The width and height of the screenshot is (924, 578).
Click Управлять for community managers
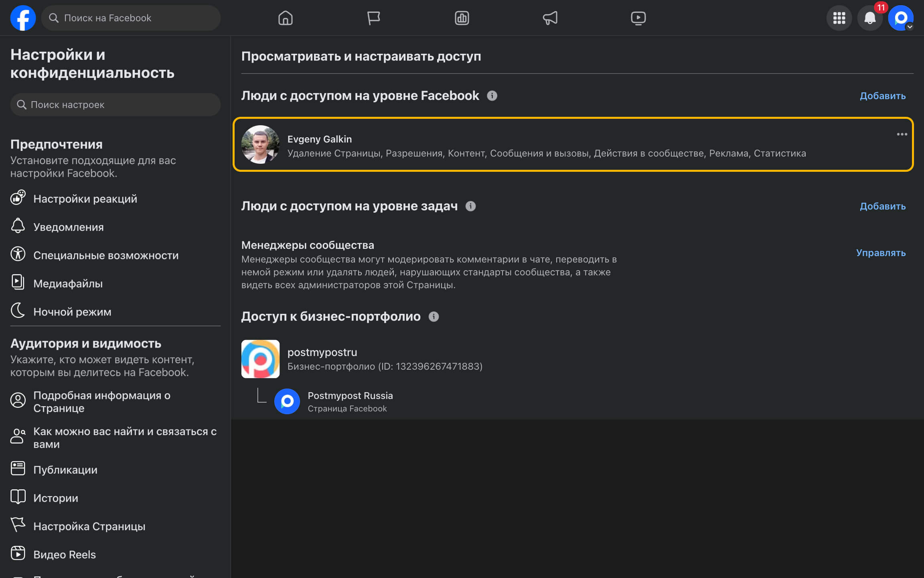pos(881,253)
